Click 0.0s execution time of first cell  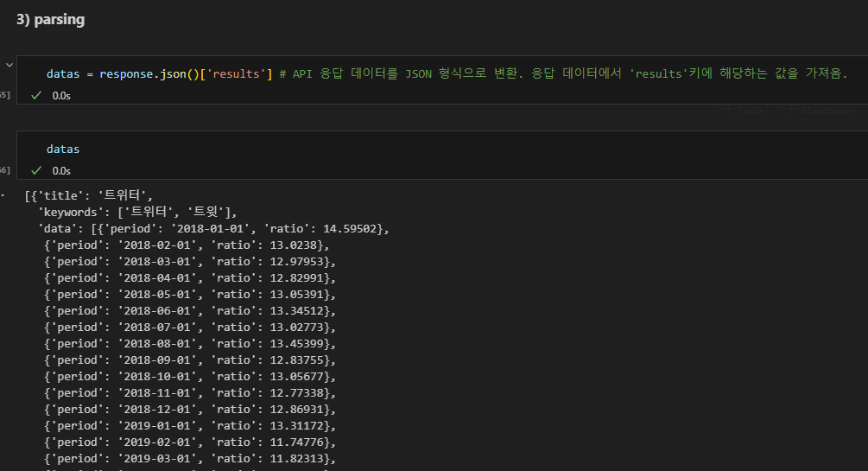[61, 96]
